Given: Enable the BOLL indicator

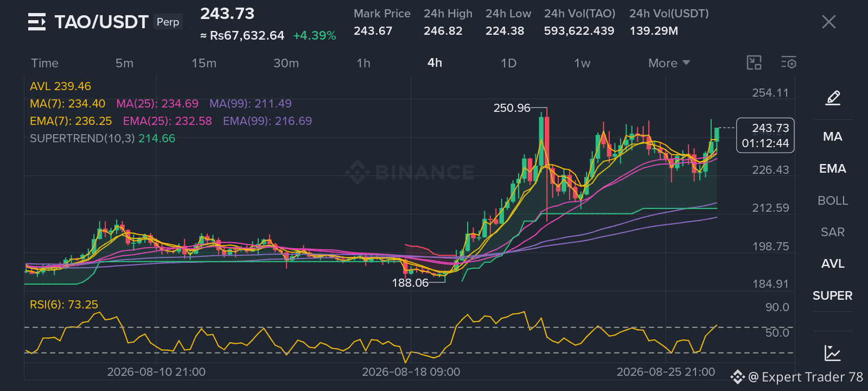Looking at the screenshot, I should pos(833,200).
